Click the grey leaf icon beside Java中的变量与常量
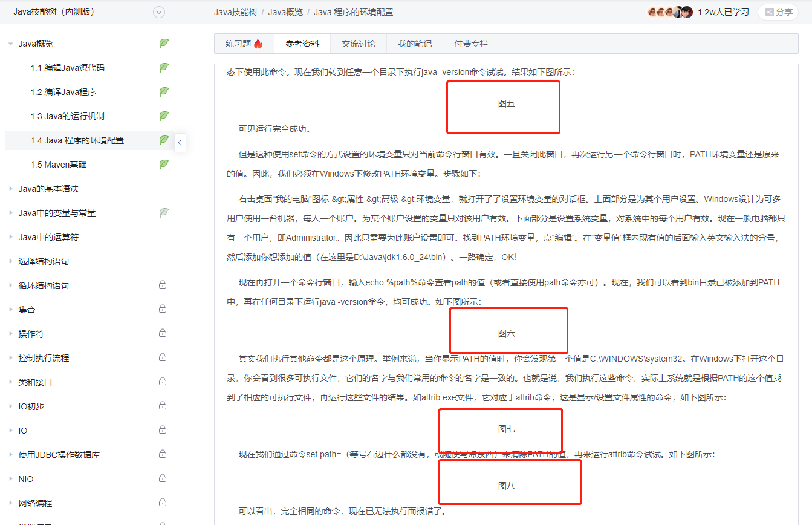The height and width of the screenshot is (525, 812). [x=164, y=213]
